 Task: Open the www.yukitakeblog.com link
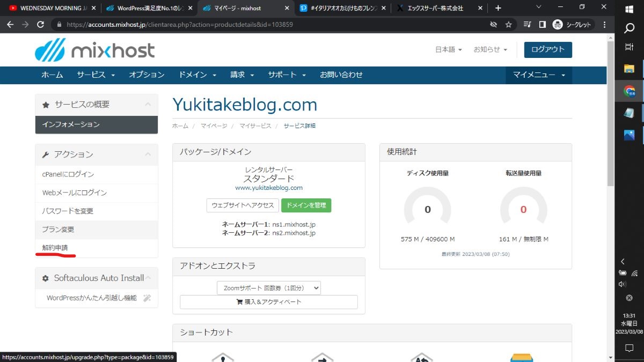(x=269, y=188)
